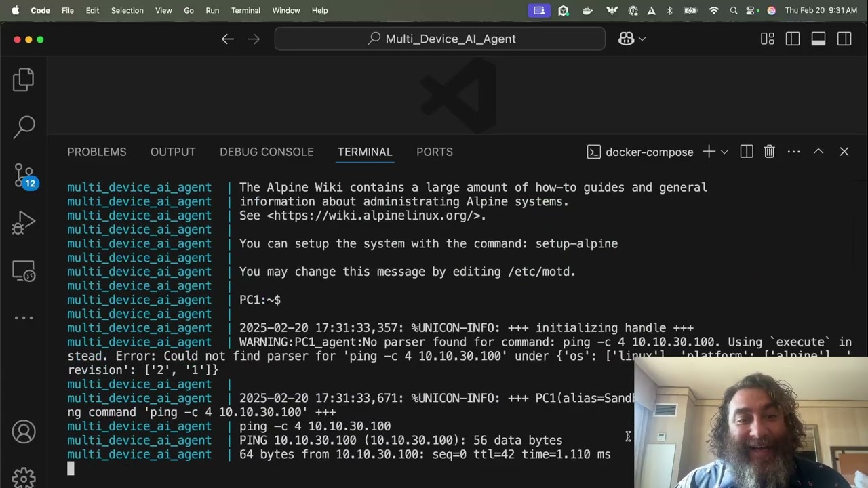Open Source Control view with 12 badge
Viewport: 868px width, 488px height.
25,176
